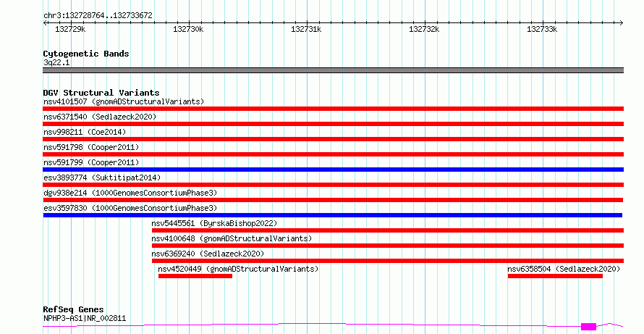Screen dimensions: 644x334
Task: Select the gray 3q22.1 cytogenetic band bar
Action: (333, 70)
